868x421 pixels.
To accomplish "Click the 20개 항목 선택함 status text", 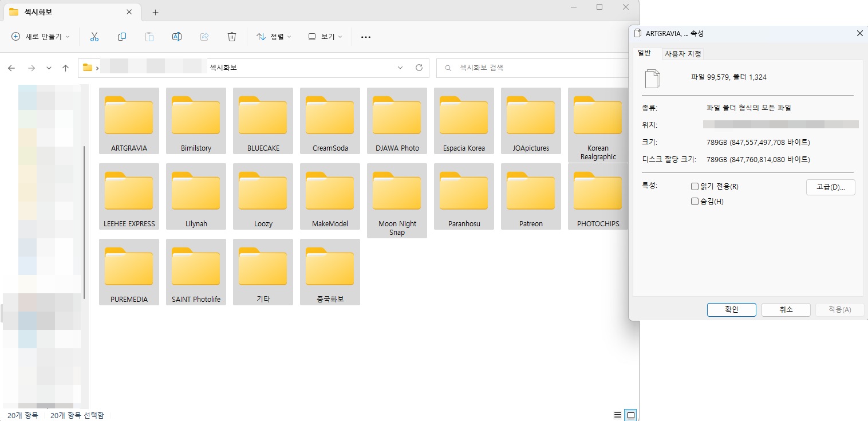I will tap(77, 415).
